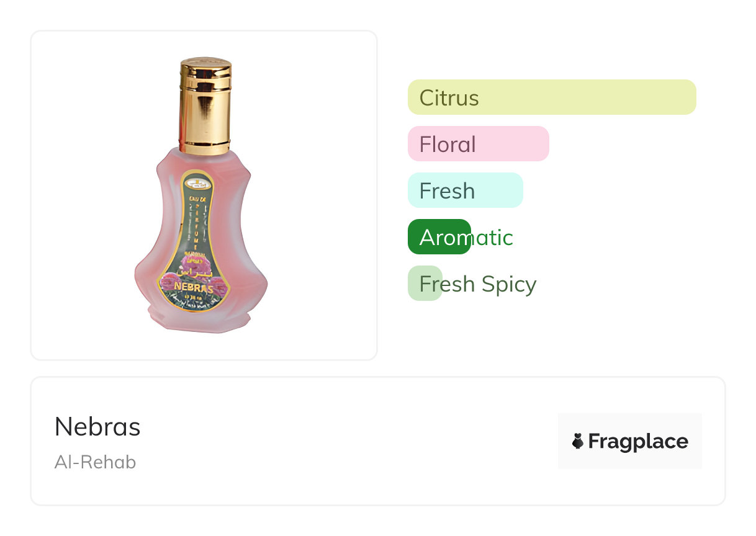Screen dimensions: 756x536
Task: Select the pink Floral accord bar
Action: coord(478,144)
